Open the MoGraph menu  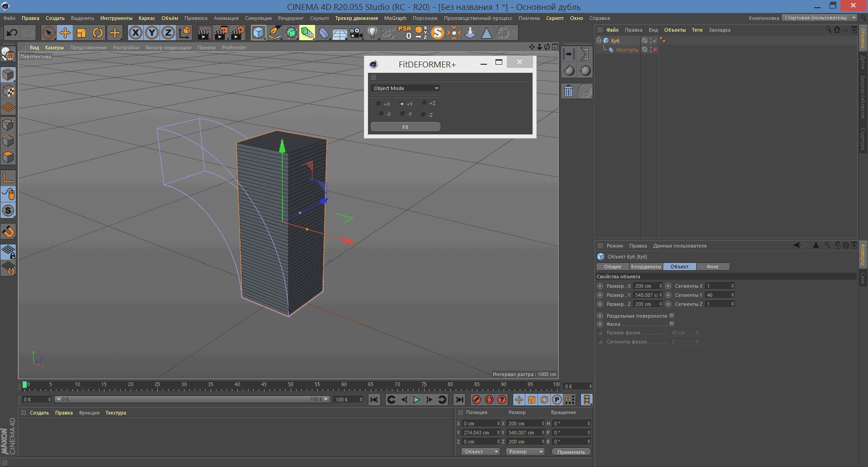pos(395,18)
